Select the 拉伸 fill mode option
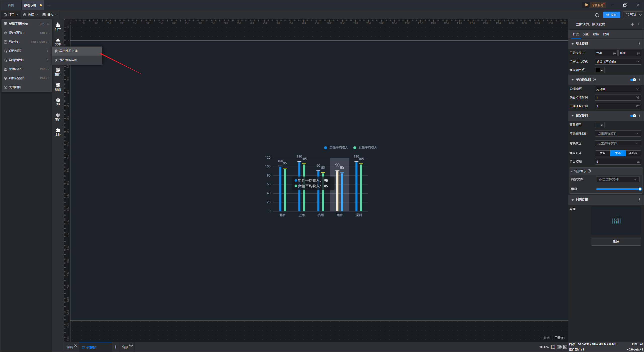 click(602, 153)
